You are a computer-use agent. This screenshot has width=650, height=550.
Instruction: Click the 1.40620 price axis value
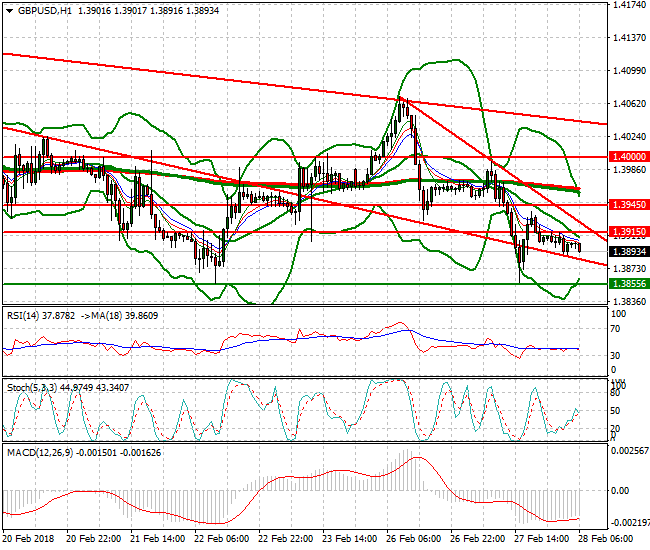pyautogui.click(x=630, y=104)
